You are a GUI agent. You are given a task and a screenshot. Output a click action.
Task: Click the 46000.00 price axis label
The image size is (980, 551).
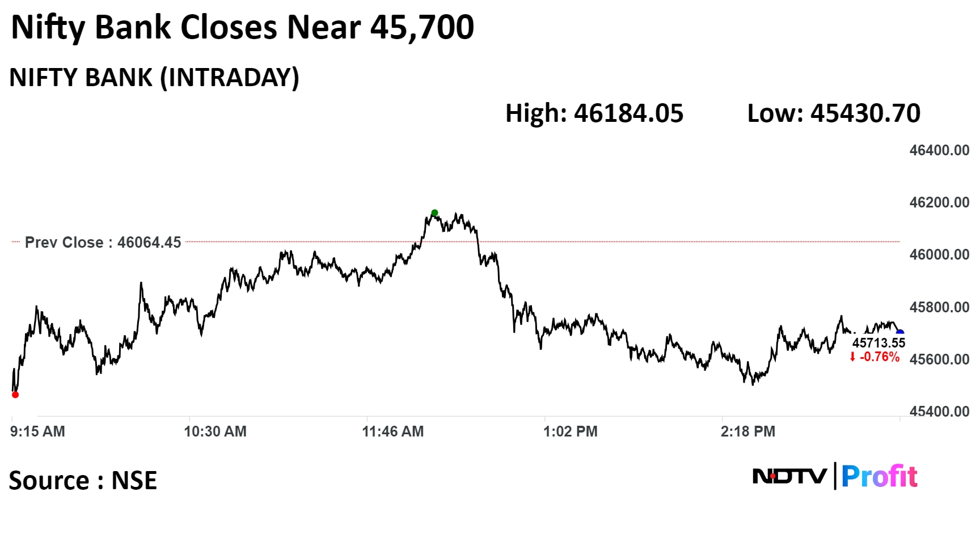coord(939,255)
